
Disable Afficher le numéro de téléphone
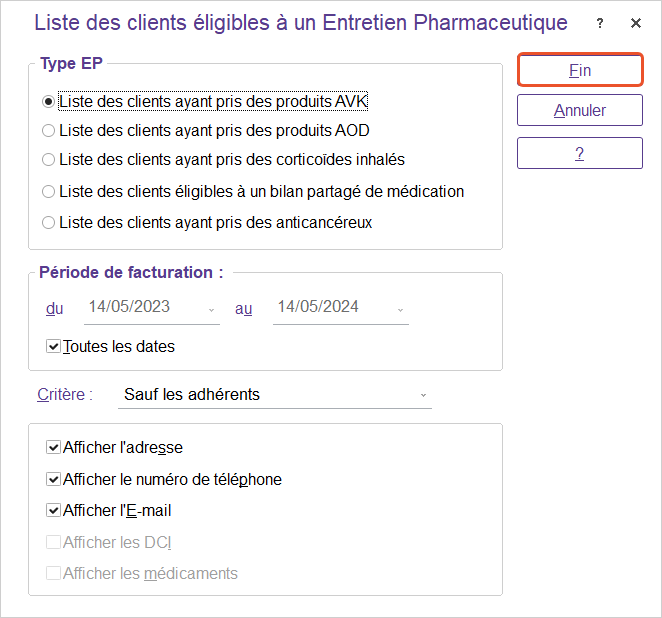[53, 479]
